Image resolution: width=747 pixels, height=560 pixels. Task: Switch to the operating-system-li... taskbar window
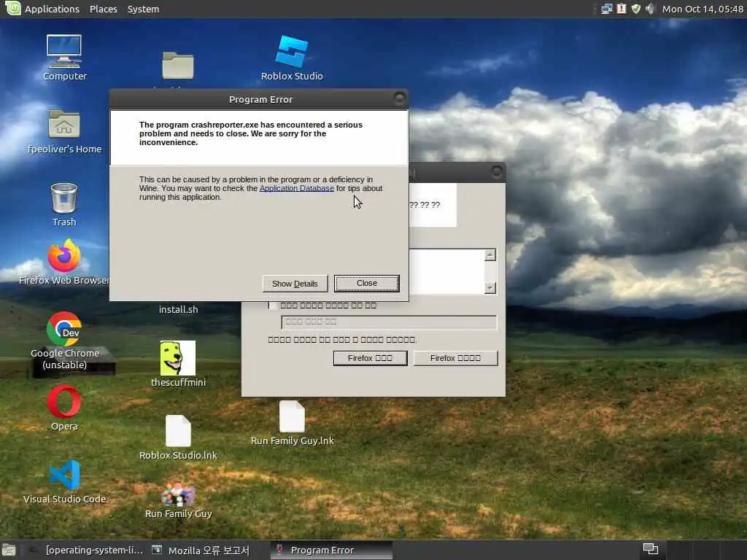point(86,550)
